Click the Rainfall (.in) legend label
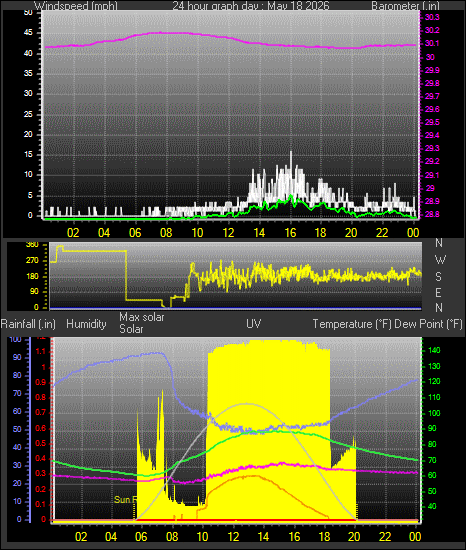Image resolution: width=466 pixels, height=550 pixels. coord(28,324)
